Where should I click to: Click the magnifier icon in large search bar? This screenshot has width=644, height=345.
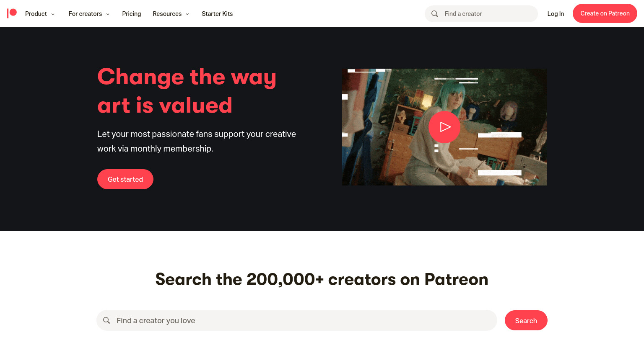pyautogui.click(x=106, y=320)
